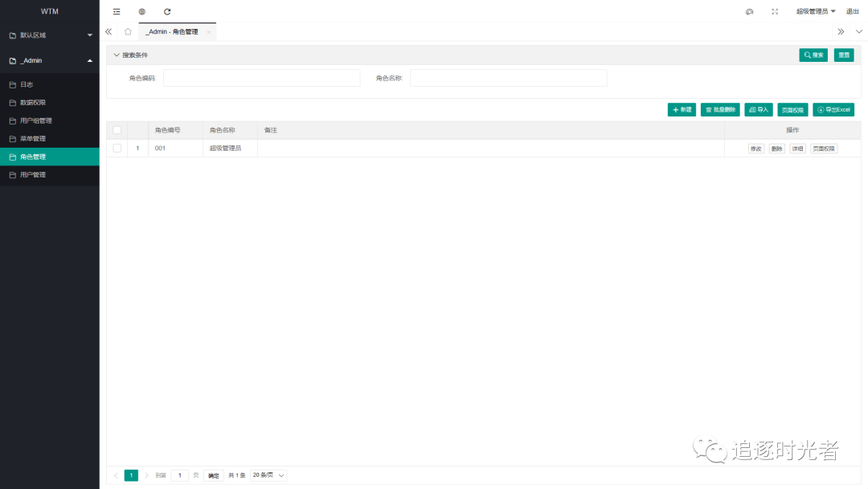Click the 批量删除 button
The width and height of the screenshot is (868, 489).
point(720,110)
